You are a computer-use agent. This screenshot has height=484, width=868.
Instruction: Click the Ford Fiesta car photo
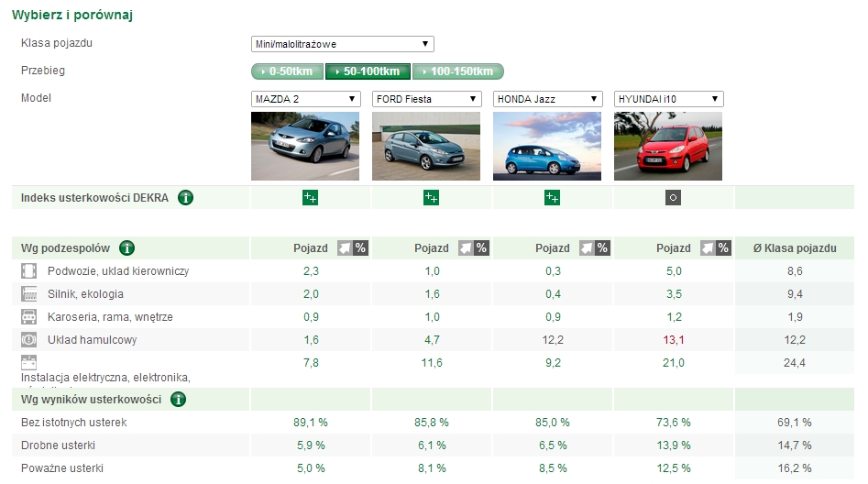point(426,146)
